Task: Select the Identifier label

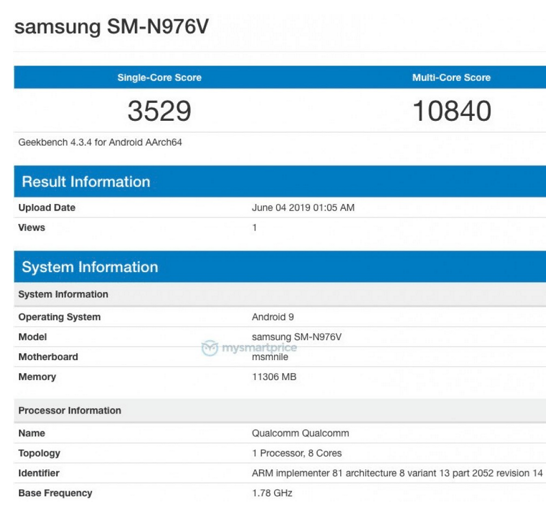Action: point(39,473)
